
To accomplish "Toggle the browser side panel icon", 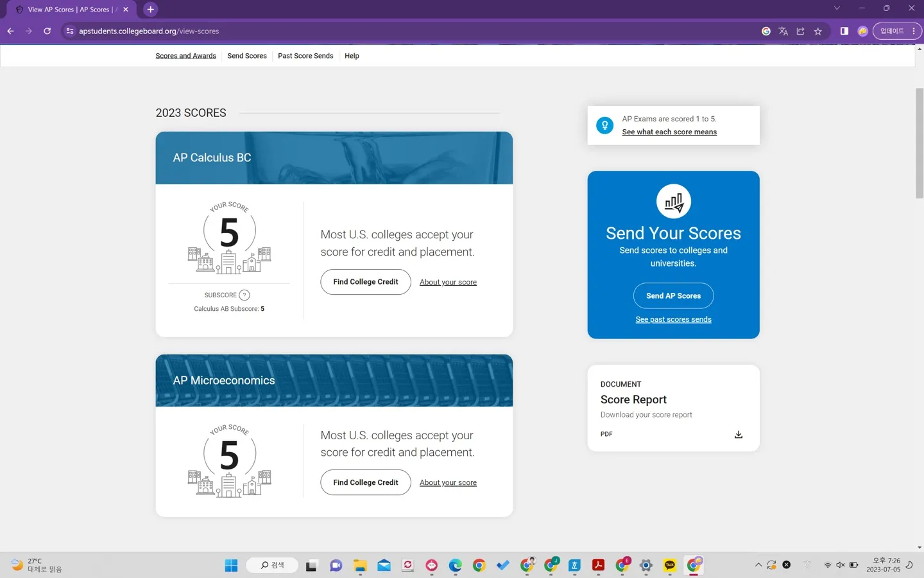I will click(x=844, y=31).
